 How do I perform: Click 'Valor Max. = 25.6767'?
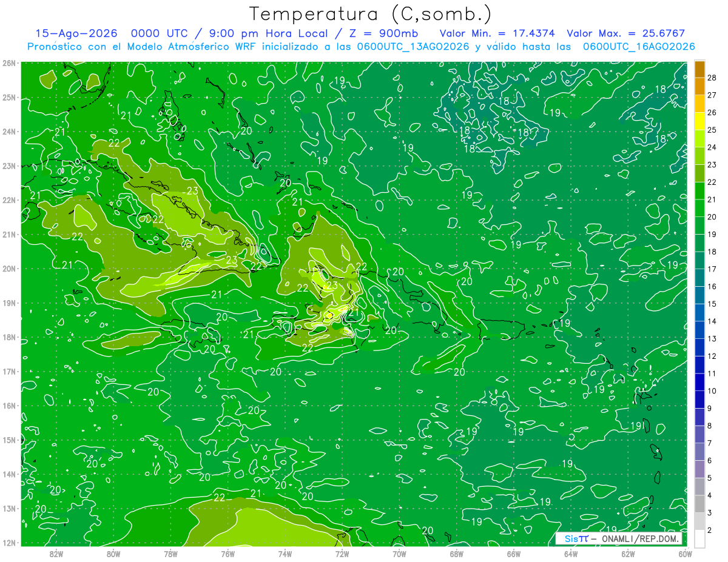pos(626,34)
